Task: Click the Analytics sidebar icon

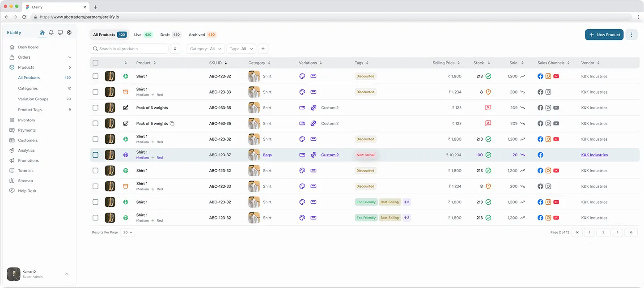Action: (x=12, y=150)
